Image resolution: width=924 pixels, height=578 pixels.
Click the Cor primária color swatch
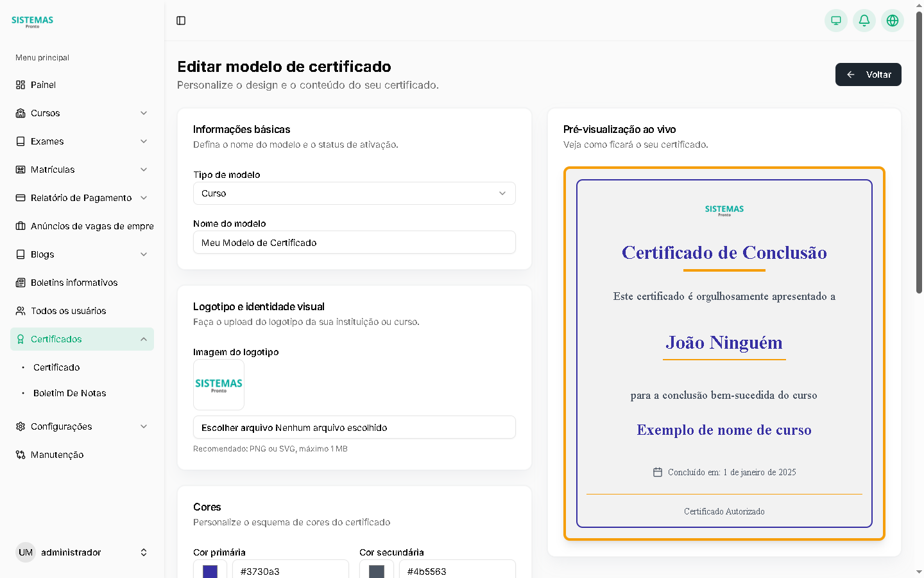coord(210,570)
